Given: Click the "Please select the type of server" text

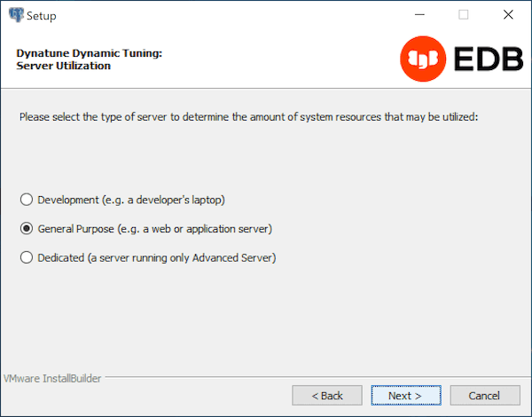Looking at the screenshot, I should click(x=248, y=116).
